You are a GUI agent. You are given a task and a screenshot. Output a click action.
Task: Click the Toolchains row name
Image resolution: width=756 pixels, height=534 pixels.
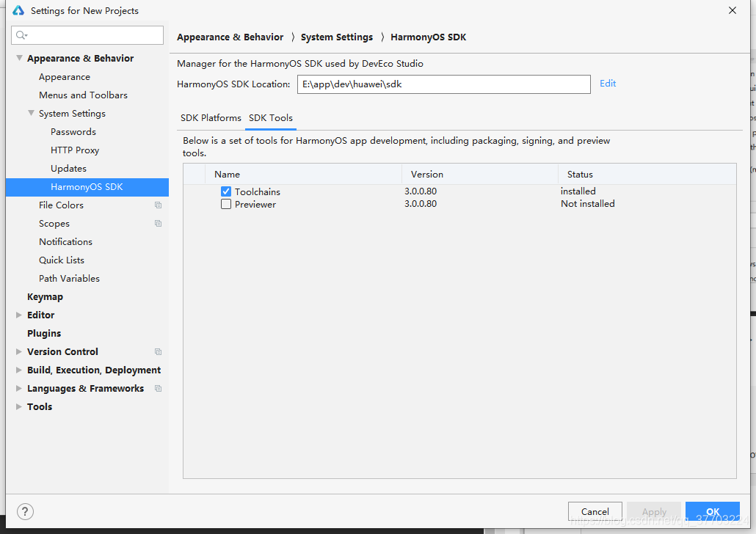point(258,192)
